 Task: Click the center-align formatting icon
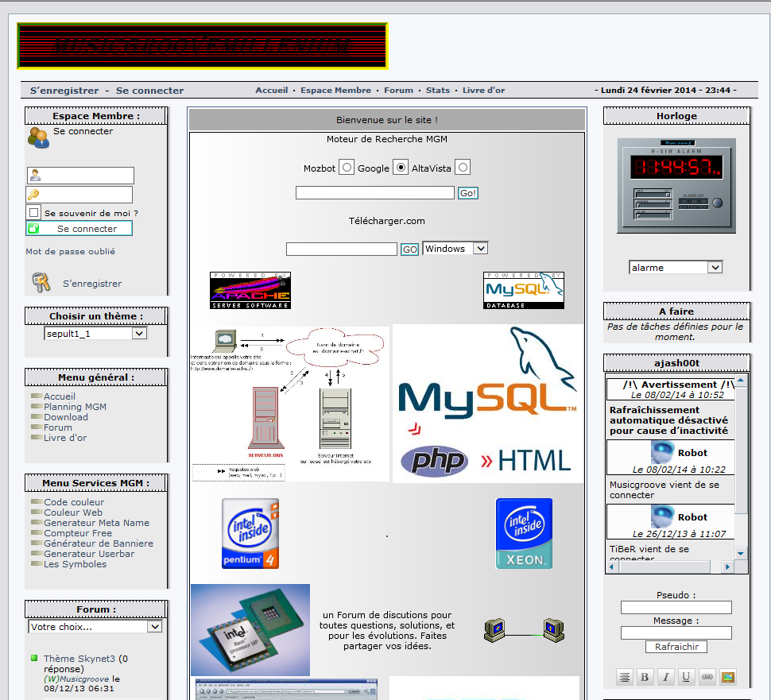(x=625, y=677)
